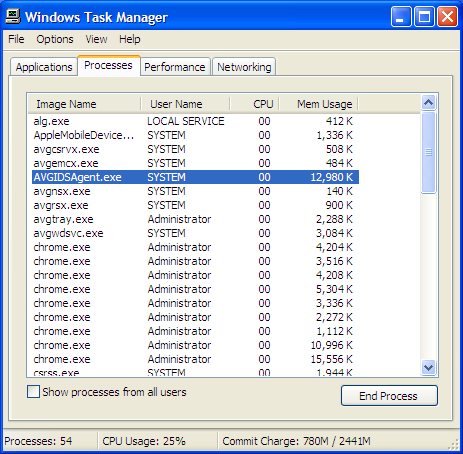Sort by CPU column header

[254, 104]
